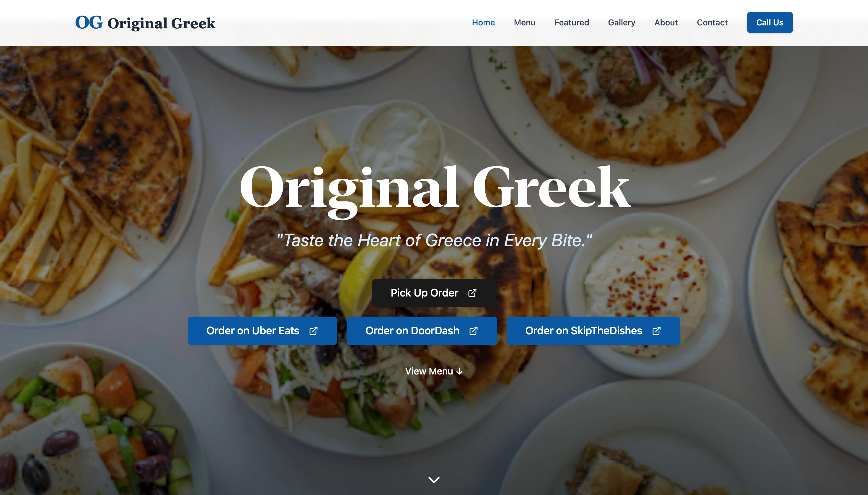This screenshot has height=495, width=868.
Task: Click the down arrow next to View Menu
Action: pyautogui.click(x=459, y=371)
